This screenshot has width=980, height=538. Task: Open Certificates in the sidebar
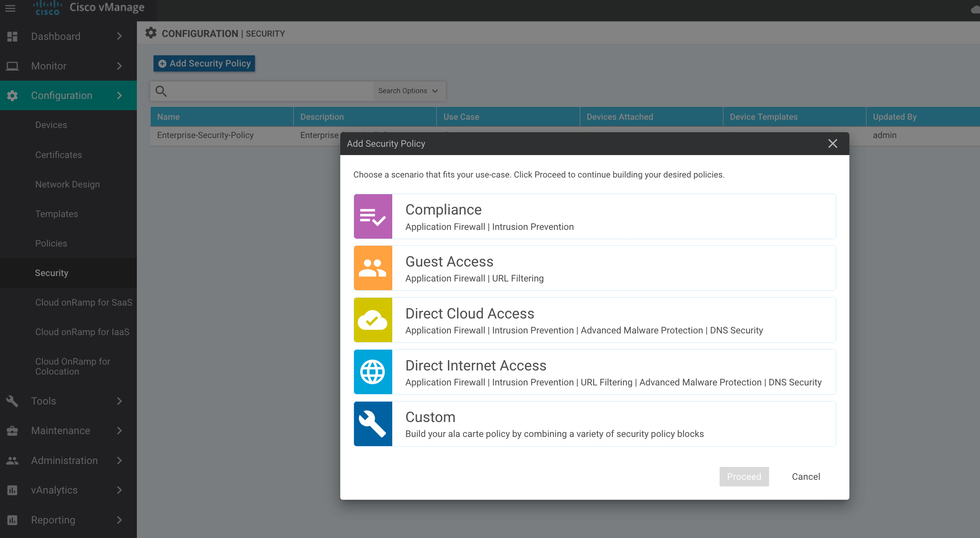click(x=59, y=155)
